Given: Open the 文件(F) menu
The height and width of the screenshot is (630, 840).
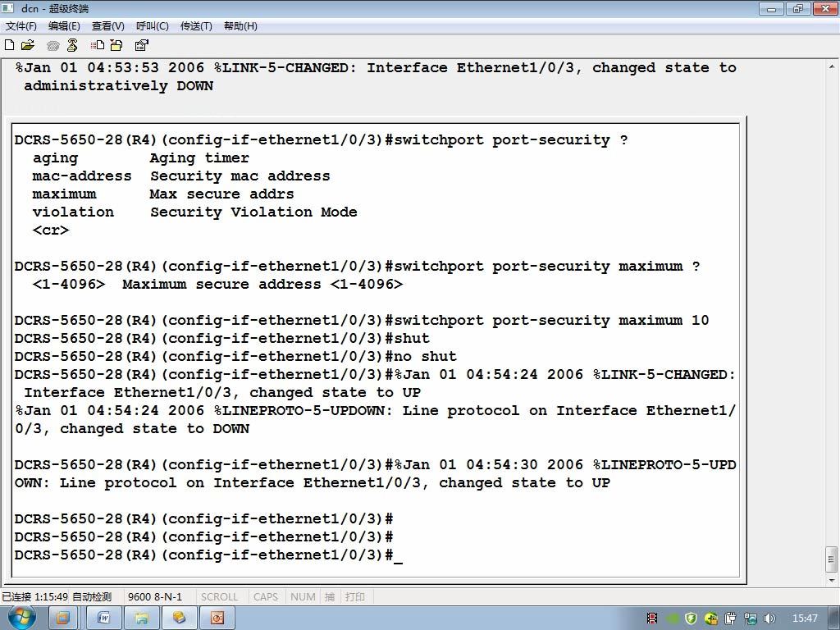Looking at the screenshot, I should click(21, 26).
